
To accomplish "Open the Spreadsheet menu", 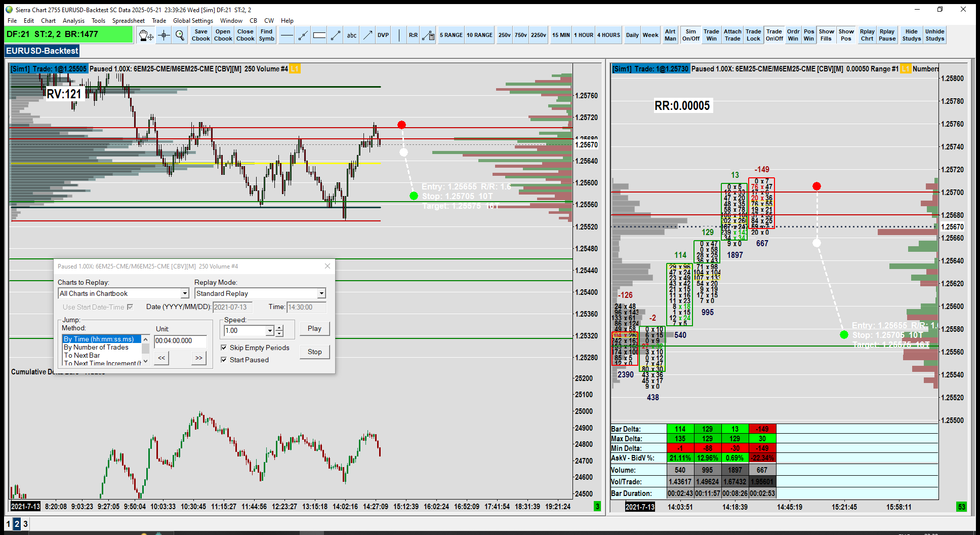I will tap(128, 21).
